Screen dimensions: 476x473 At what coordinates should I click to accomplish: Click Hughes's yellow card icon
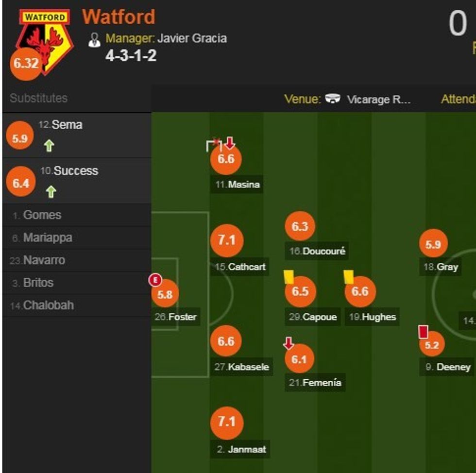point(348,276)
